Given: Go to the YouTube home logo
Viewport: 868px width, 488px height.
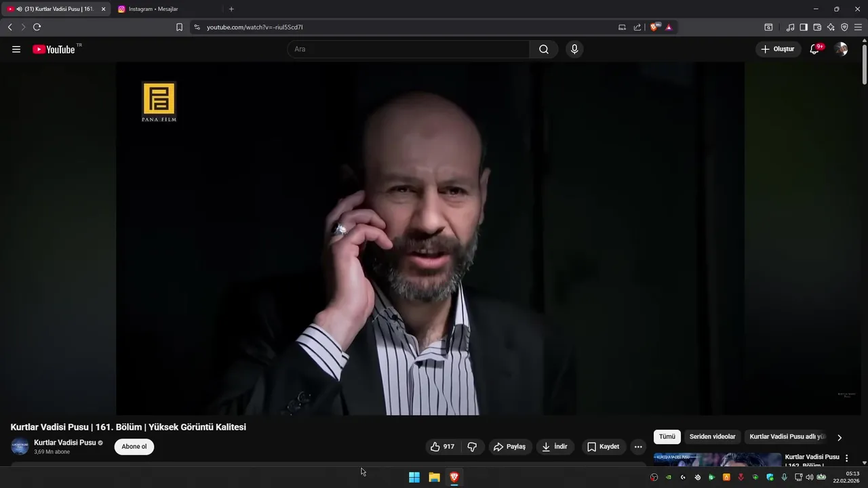Looking at the screenshot, I should tap(54, 49).
